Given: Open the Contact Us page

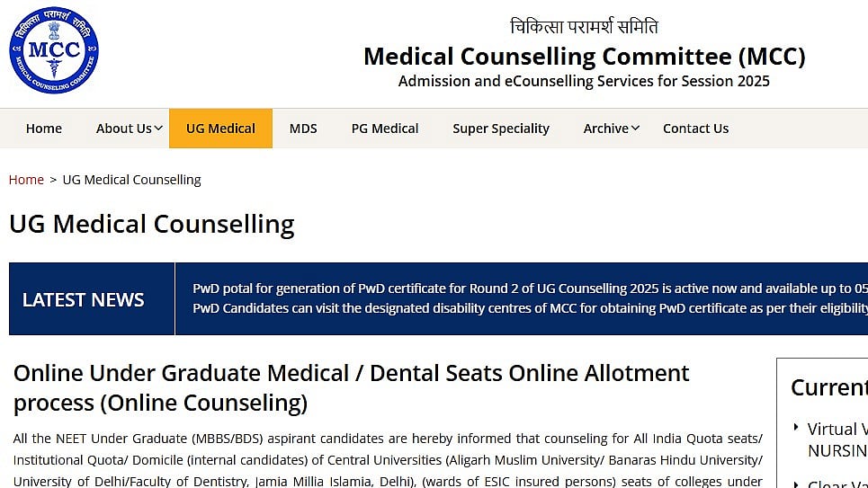Looking at the screenshot, I should 696,129.
